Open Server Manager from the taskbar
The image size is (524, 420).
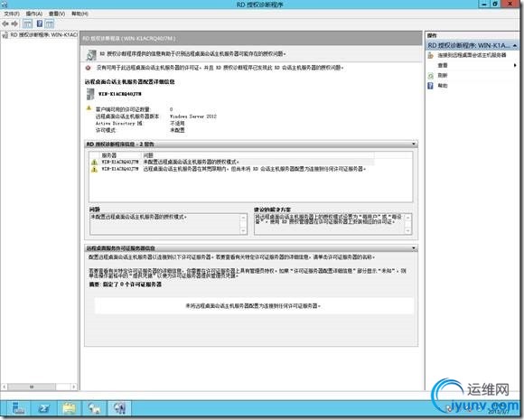[19, 408]
